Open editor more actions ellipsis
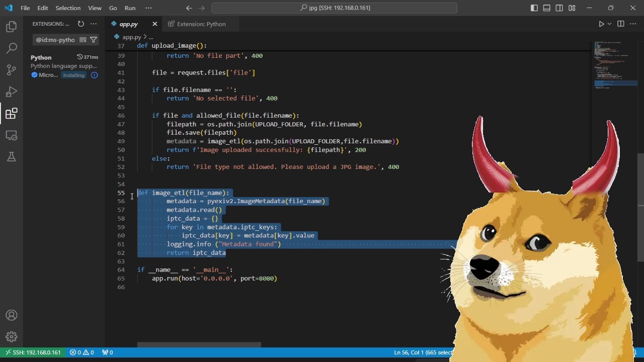The height and width of the screenshot is (362, 644). click(x=633, y=24)
